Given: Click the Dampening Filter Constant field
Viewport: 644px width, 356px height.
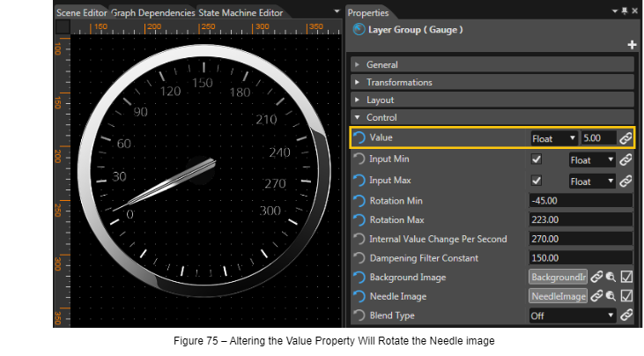Looking at the screenshot, I should (581, 258).
